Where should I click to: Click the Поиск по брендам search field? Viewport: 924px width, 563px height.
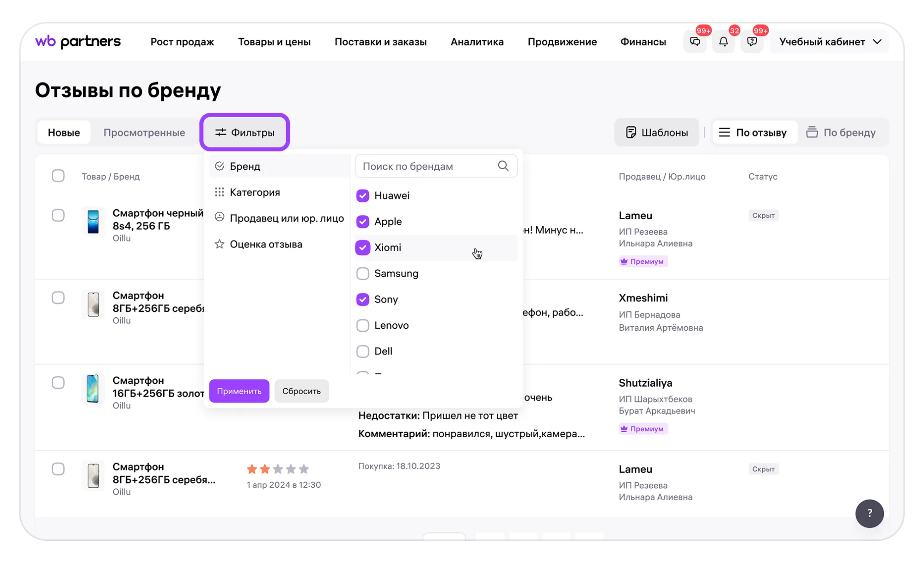[x=436, y=166]
